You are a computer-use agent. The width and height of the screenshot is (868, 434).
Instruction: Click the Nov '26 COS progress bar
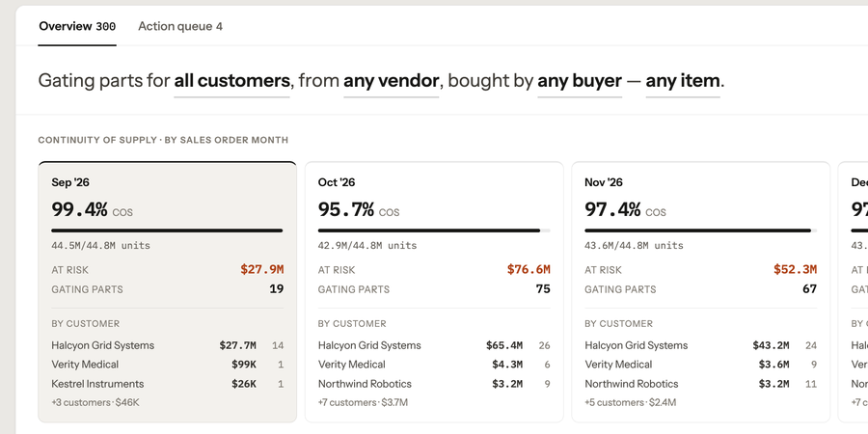(x=701, y=231)
